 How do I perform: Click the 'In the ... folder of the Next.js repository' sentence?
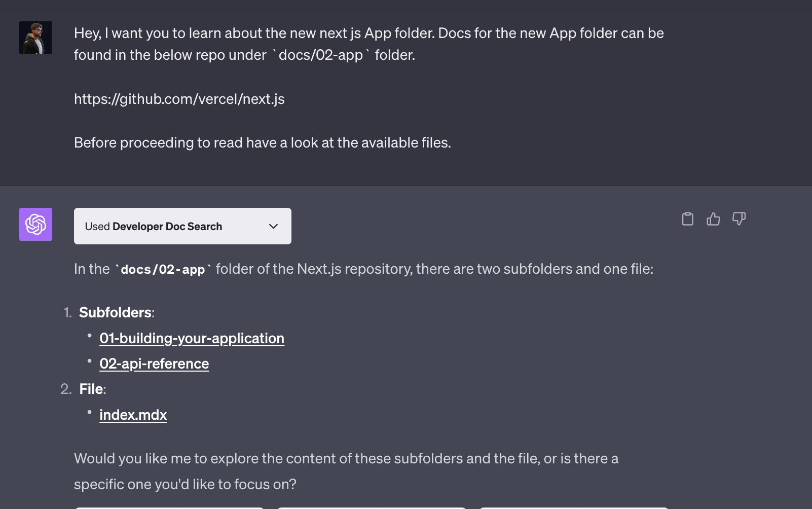click(x=363, y=269)
